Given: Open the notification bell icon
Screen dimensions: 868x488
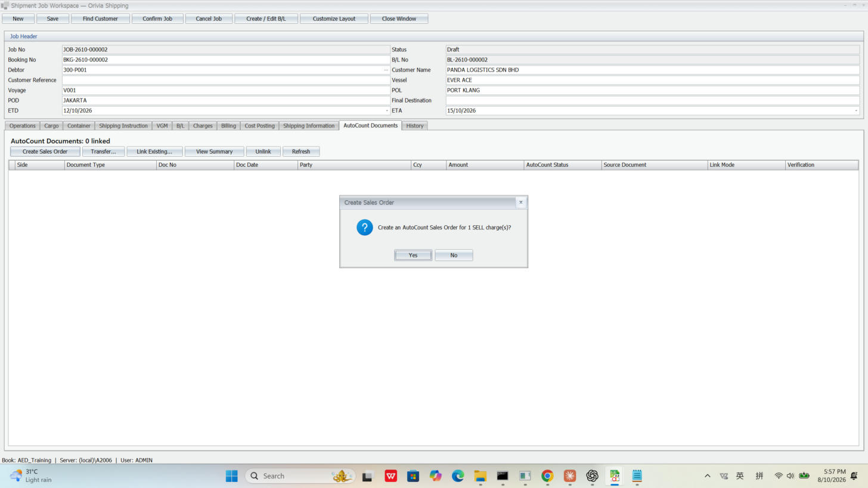Looking at the screenshot, I should tap(854, 475).
